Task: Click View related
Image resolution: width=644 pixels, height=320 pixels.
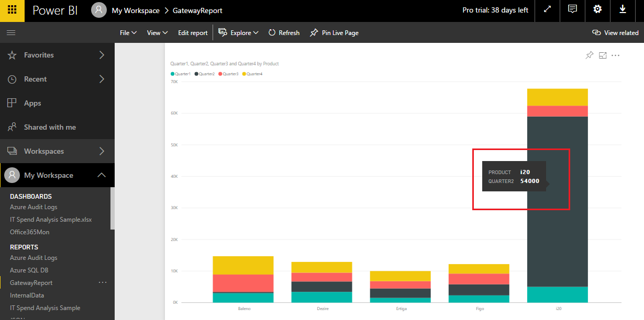Action: pyautogui.click(x=615, y=32)
